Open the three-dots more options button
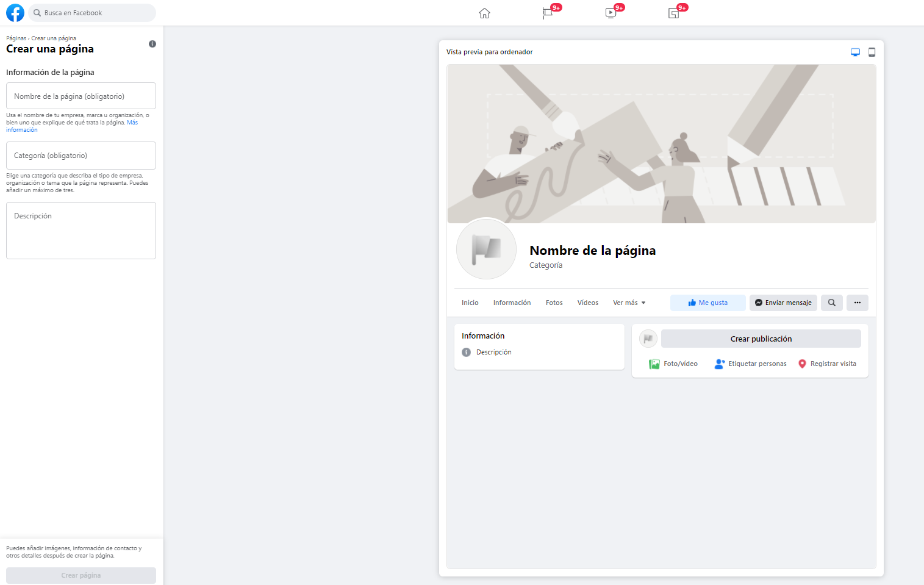The width and height of the screenshot is (924, 585). tap(857, 303)
